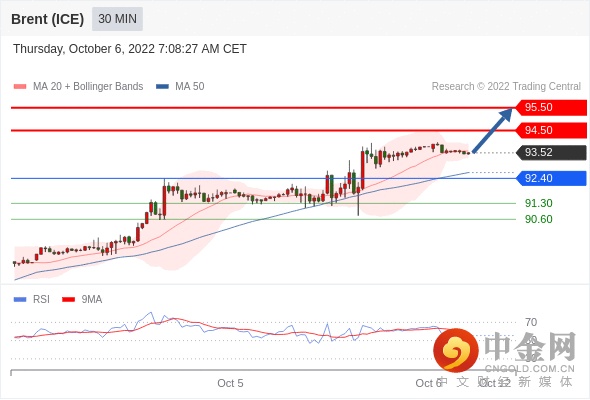590x400 pixels.
Task: Click the RSI 70 level label
Action: point(531,322)
